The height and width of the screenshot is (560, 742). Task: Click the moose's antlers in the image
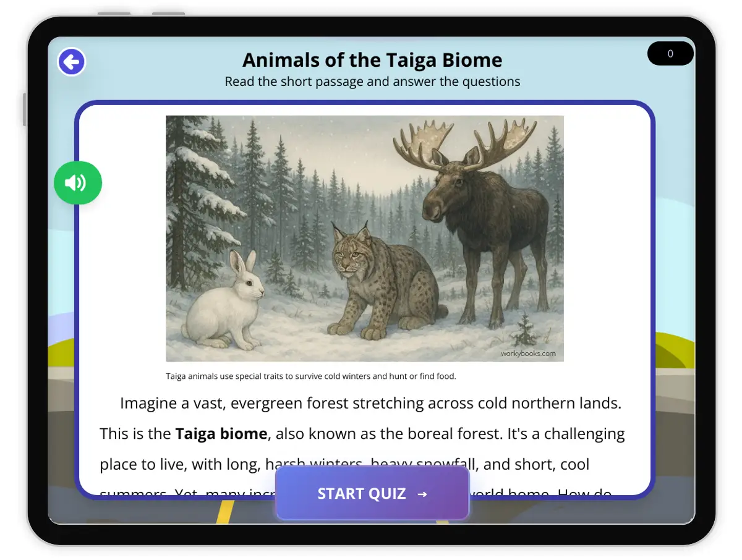465,143
